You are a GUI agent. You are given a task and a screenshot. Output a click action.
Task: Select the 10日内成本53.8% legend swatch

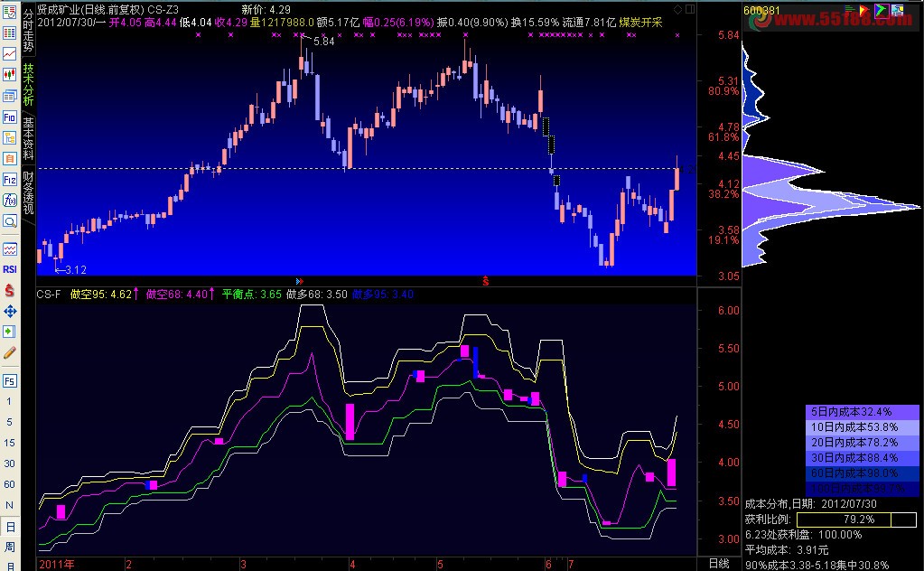click(862, 427)
